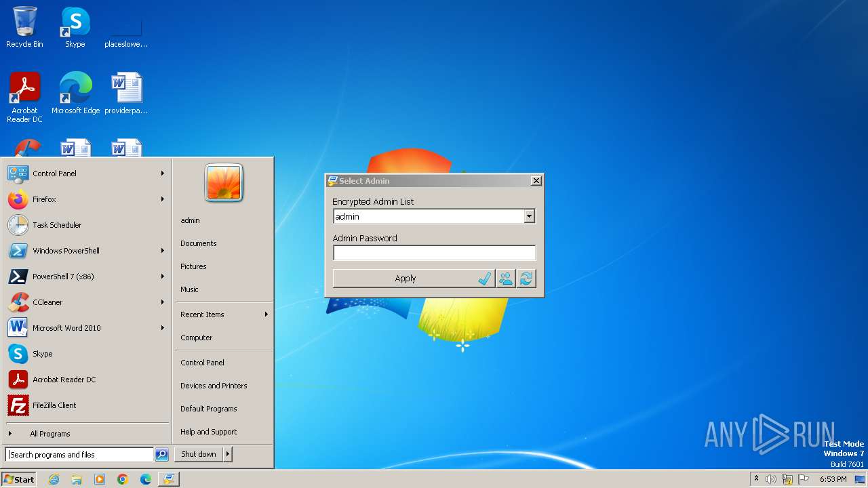
Task: Show hidden tray icons arrow
Action: [x=756, y=479]
